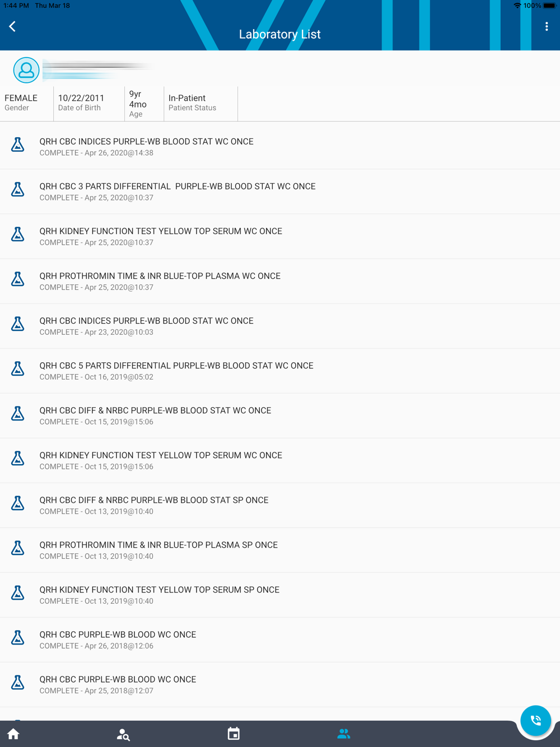Select CBC DIFF & NRBC Oct 15, 2019 entry
The width and height of the screenshot is (560, 747).
pyautogui.click(x=280, y=415)
